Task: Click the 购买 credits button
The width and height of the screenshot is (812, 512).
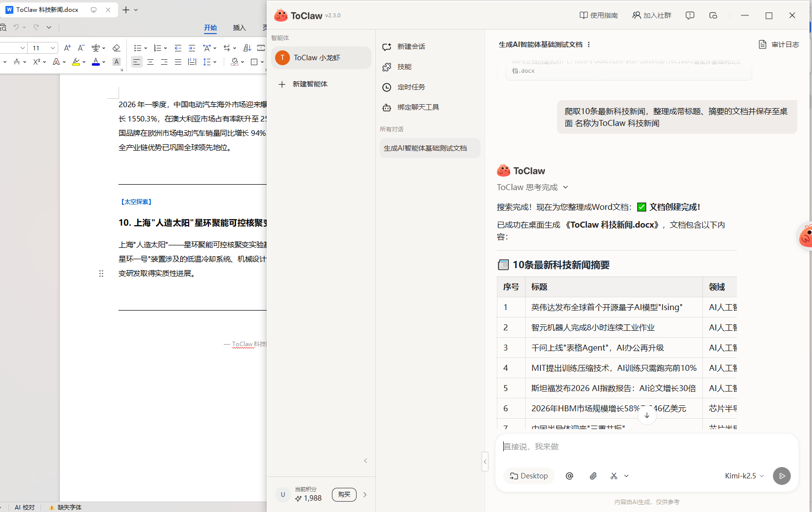Action: [x=344, y=494]
